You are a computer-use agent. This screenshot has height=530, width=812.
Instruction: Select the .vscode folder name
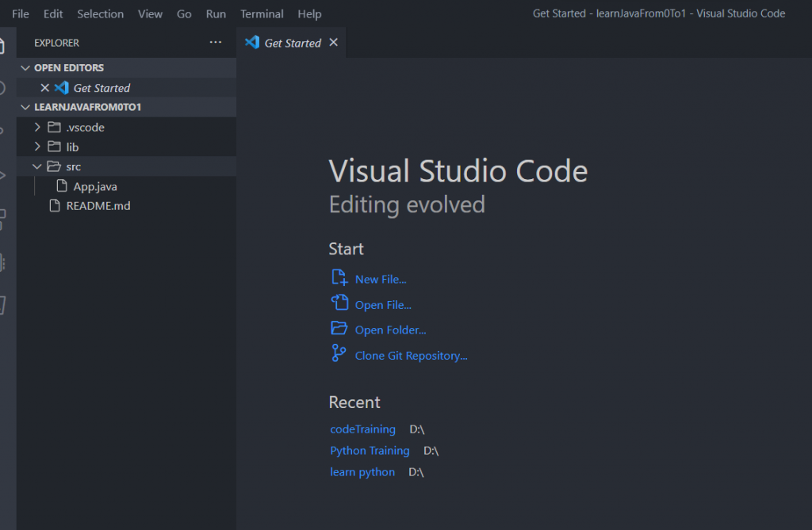click(86, 128)
